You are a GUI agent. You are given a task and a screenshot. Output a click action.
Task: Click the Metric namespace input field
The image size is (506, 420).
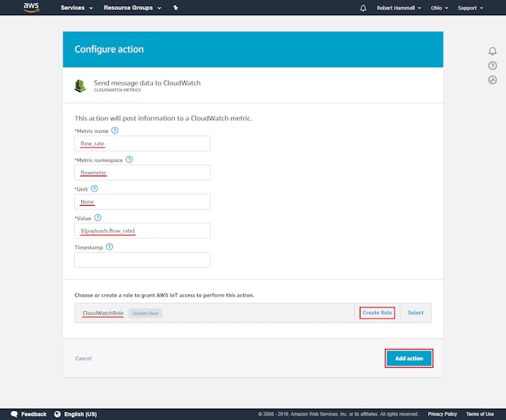[142, 173]
